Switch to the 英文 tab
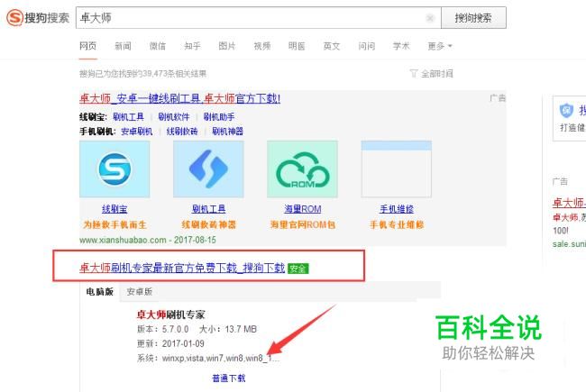 pos(332,46)
